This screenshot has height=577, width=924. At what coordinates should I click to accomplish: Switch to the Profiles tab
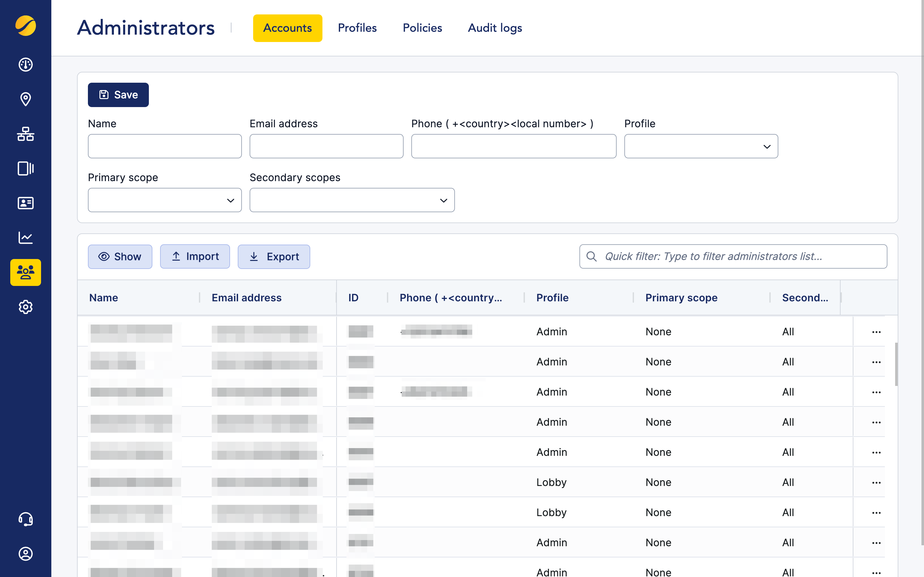[357, 28]
